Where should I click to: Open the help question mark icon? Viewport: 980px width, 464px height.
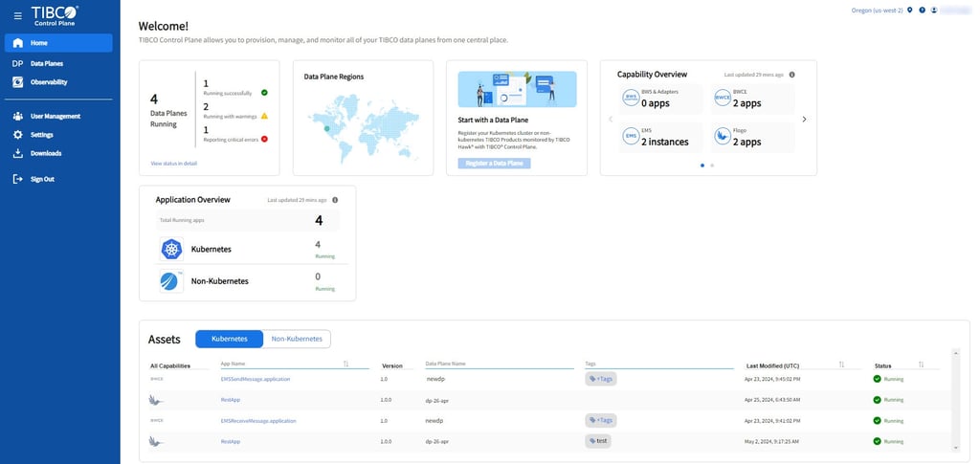point(922,10)
